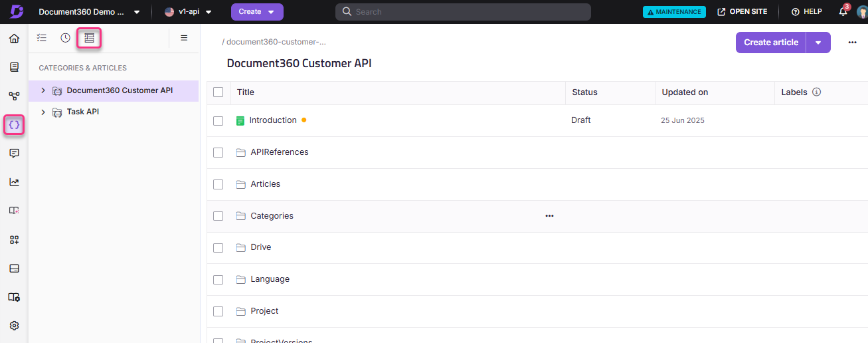
Task: Open Create article dropdown arrow
Action: point(818,43)
